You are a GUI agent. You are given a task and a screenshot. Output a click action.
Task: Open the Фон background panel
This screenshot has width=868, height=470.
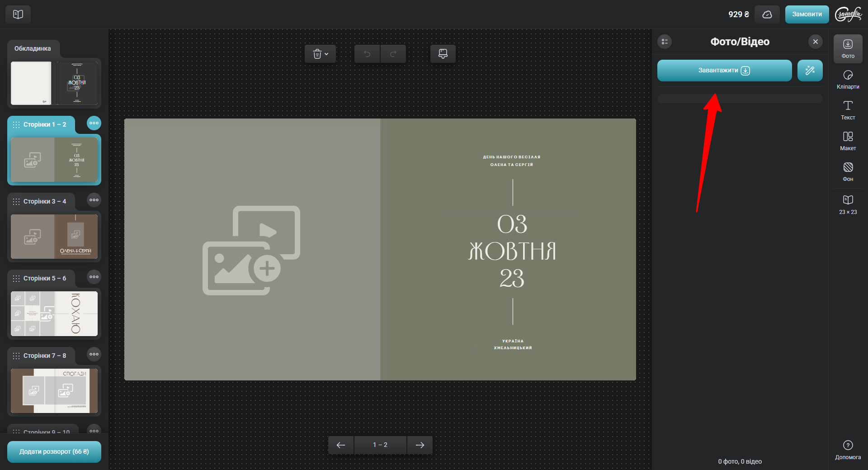click(x=848, y=172)
